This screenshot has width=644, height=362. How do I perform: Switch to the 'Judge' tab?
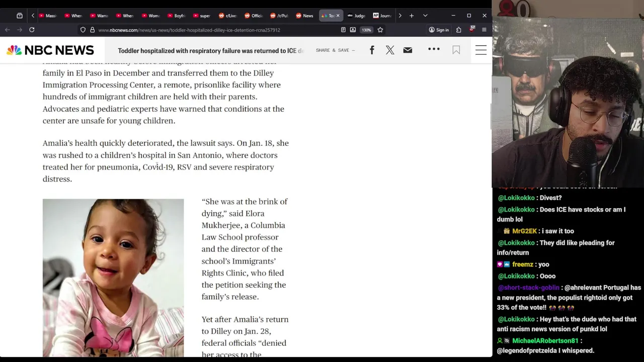coord(356,16)
